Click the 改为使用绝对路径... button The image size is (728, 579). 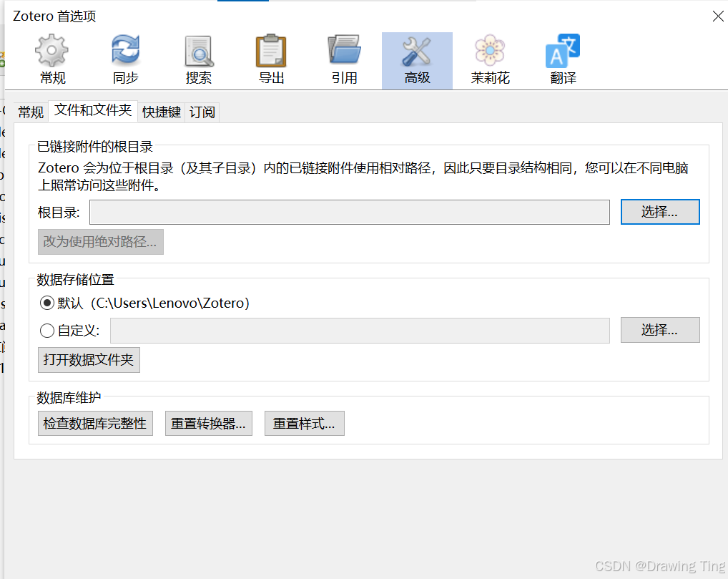(100, 242)
